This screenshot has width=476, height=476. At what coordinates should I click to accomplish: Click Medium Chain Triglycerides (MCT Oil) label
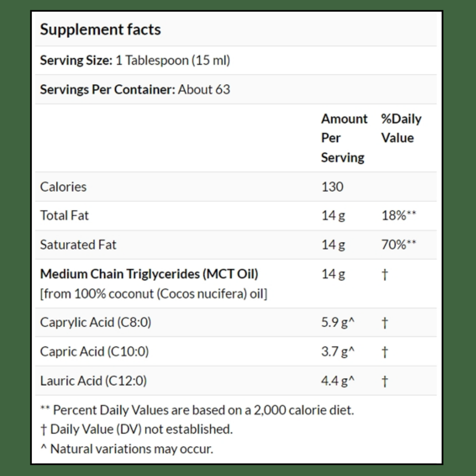pyautogui.click(x=149, y=274)
